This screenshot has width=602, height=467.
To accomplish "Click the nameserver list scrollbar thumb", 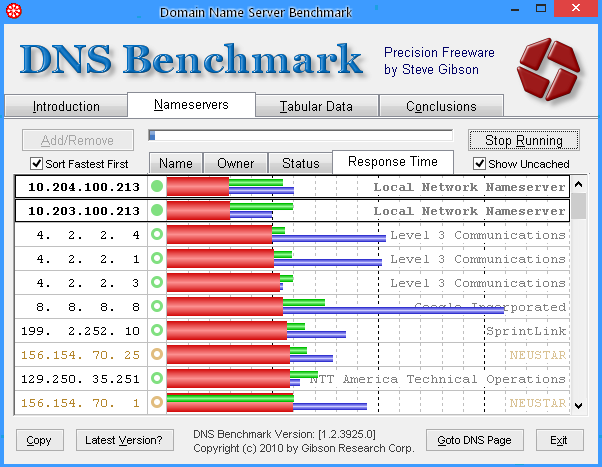I will (578, 206).
